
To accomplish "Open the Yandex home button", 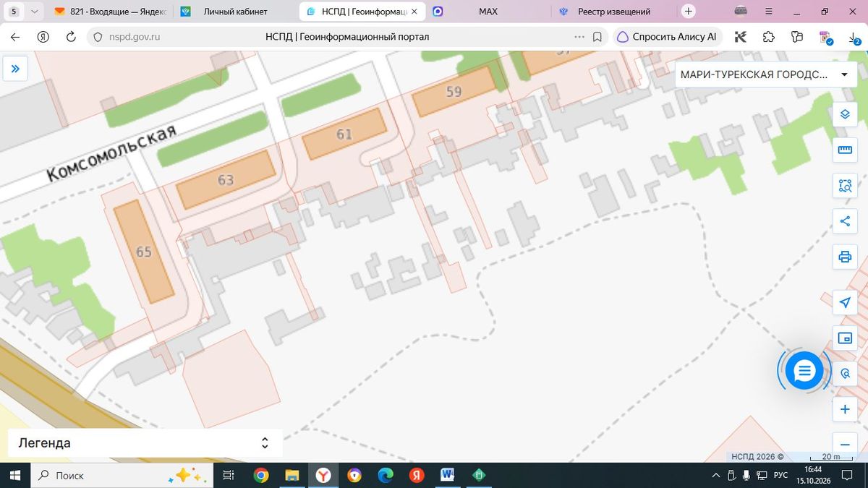I will [43, 37].
